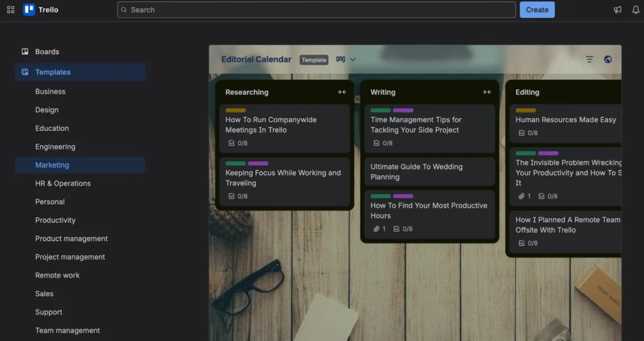Open How I Planned Remote Offsite card
The image size is (644, 341).
point(565,232)
